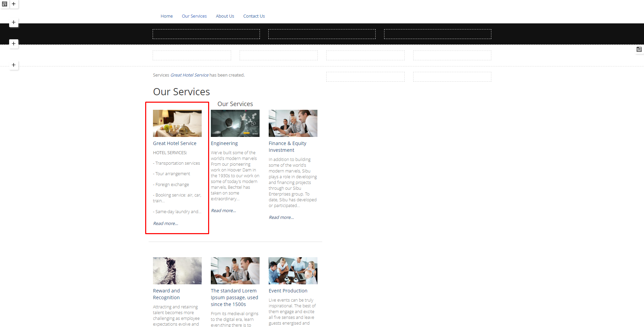This screenshot has width=644, height=327.
Task: Click the large Our Services page heading
Action: pos(181,92)
